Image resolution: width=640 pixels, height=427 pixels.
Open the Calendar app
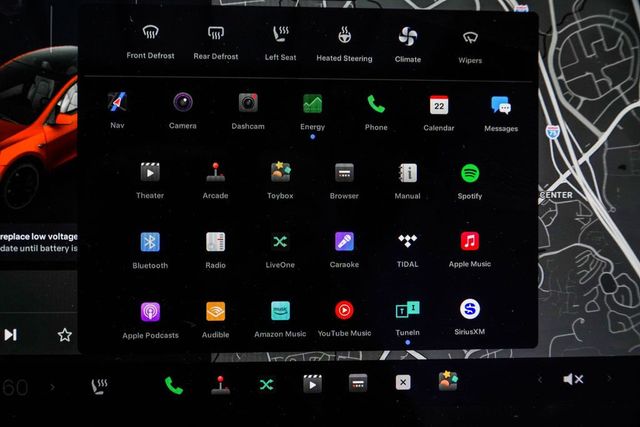439,113
